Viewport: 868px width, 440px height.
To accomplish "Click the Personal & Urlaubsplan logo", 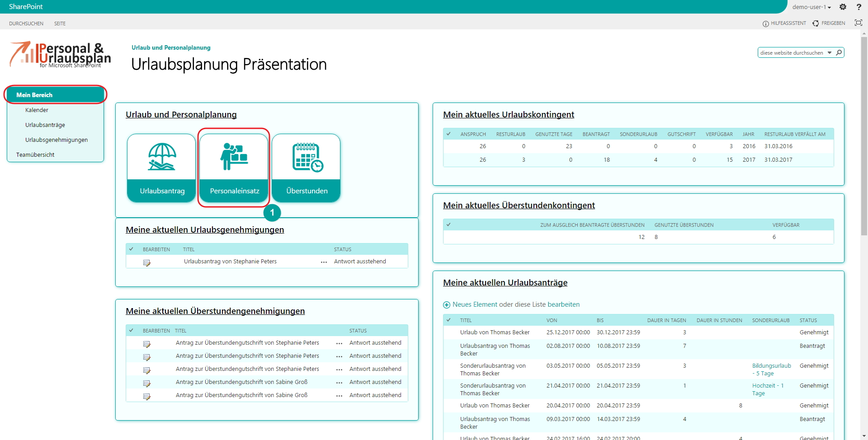I will point(61,55).
